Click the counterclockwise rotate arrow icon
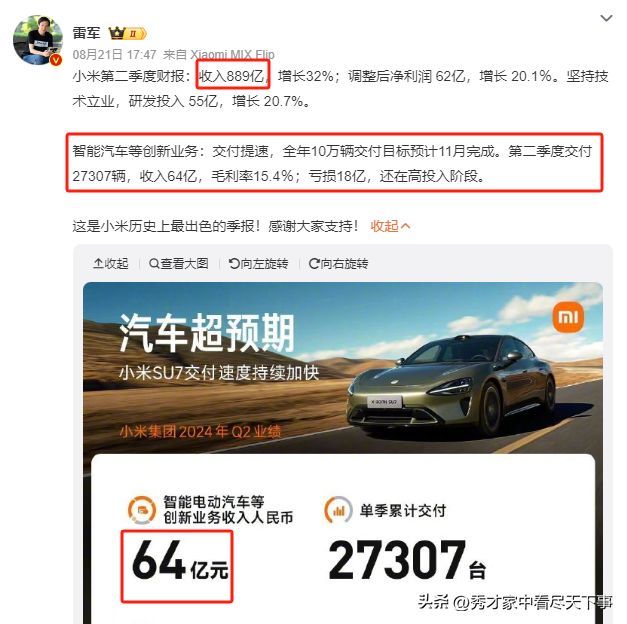 tap(234, 264)
